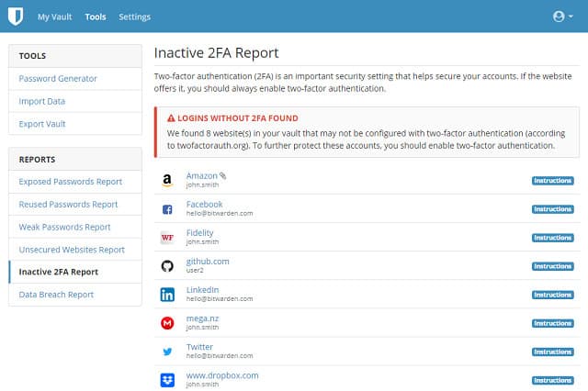Click Instructions button for Twitter

[553, 352]
